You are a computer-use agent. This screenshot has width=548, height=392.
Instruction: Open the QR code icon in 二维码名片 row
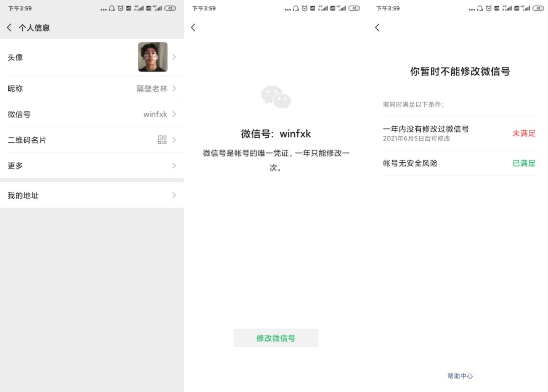pyautogui.click(x=162, y=140)
